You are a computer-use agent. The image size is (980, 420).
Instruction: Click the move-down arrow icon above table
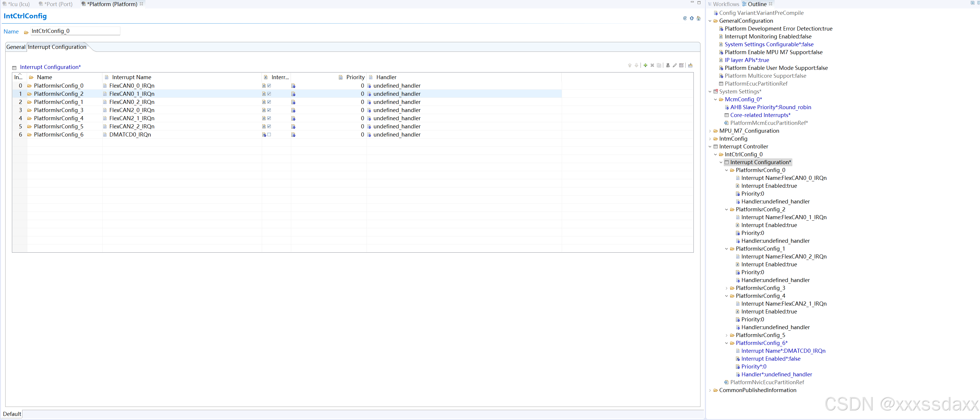pyautogui.click(x=636, y=65)
